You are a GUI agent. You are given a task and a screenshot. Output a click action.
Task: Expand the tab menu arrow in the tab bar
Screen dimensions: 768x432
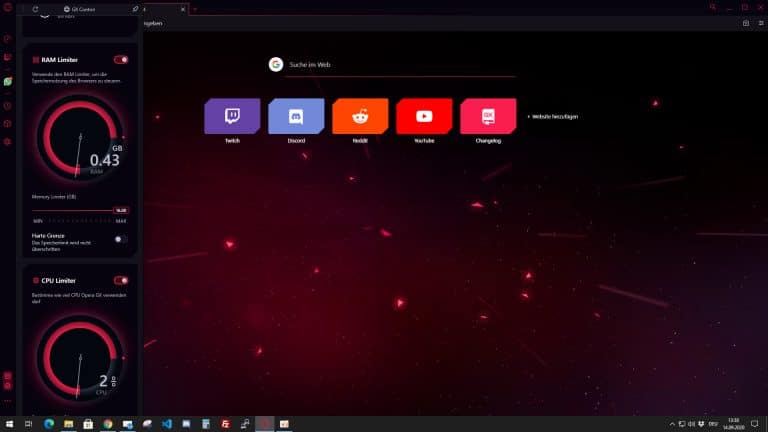tap(194, 9)
